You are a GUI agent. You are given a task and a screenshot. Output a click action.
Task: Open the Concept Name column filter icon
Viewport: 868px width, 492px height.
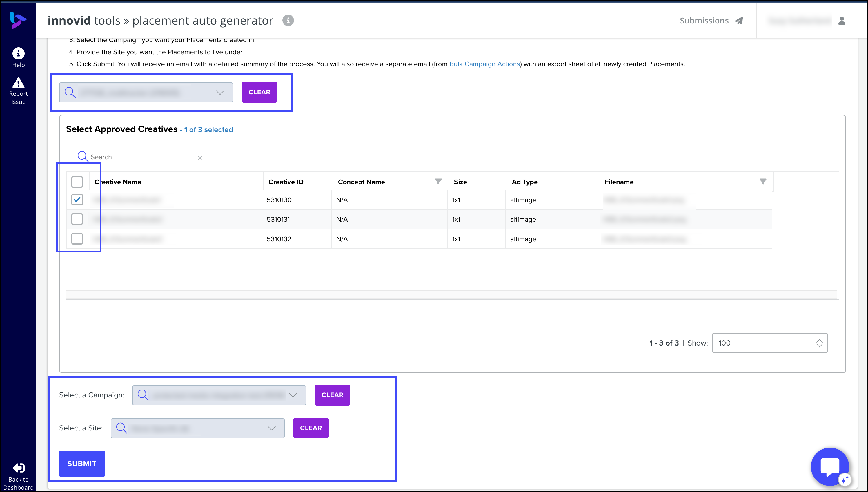(x=438, y=182)
